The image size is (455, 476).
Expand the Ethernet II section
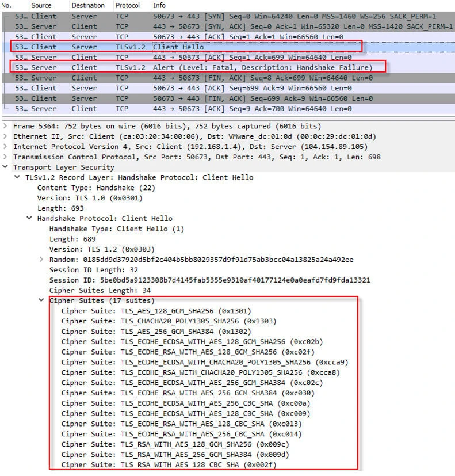click(x=6, y=136)
